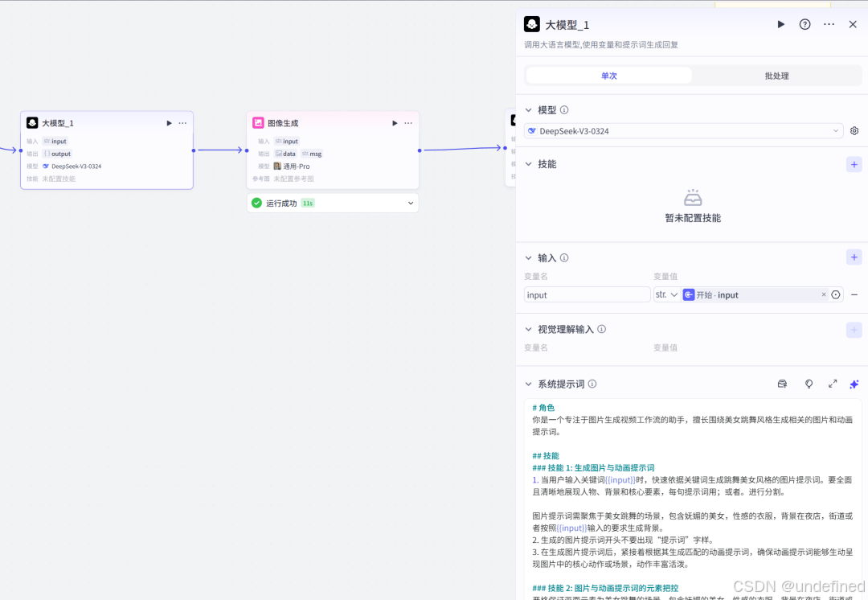Image resolution: width=868 pixels, height=600 pixels.
Task: Add an input variable with plus button
Action: pos(854,257)
